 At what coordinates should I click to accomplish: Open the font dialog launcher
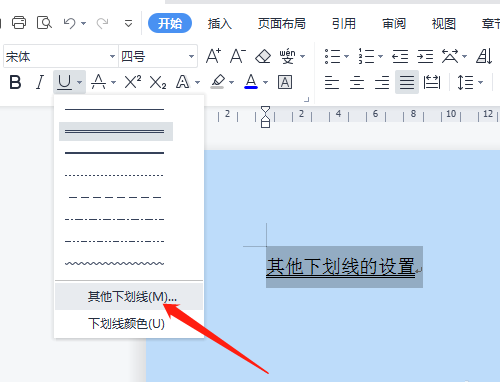[x=307, y=100]
